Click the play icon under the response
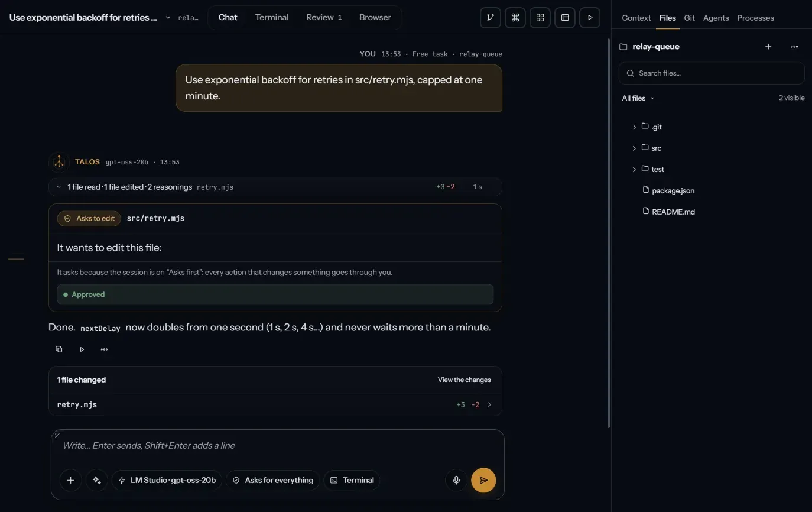The image size is (812, 512). coord(82,349)
